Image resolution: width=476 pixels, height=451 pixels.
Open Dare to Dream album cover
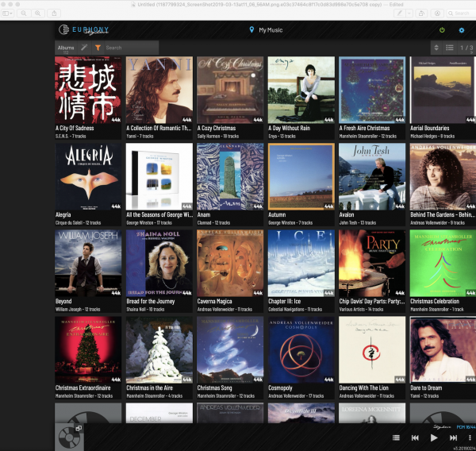tap(443, 349)
